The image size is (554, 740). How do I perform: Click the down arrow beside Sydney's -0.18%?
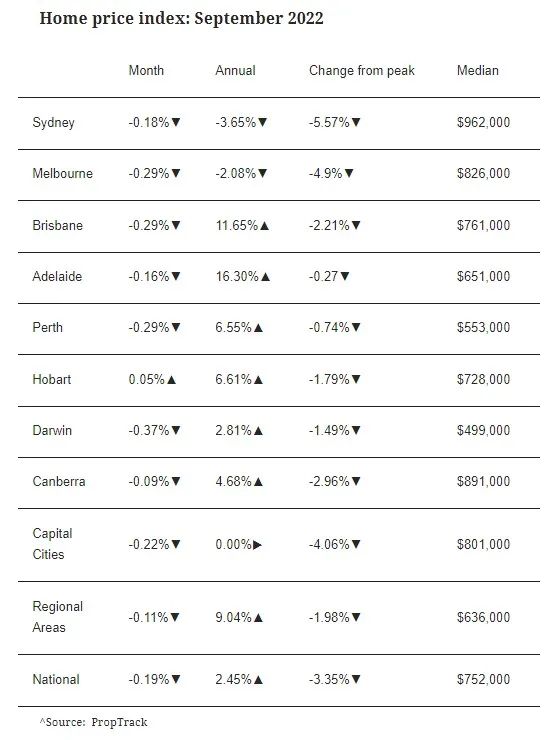coord(176,122)
